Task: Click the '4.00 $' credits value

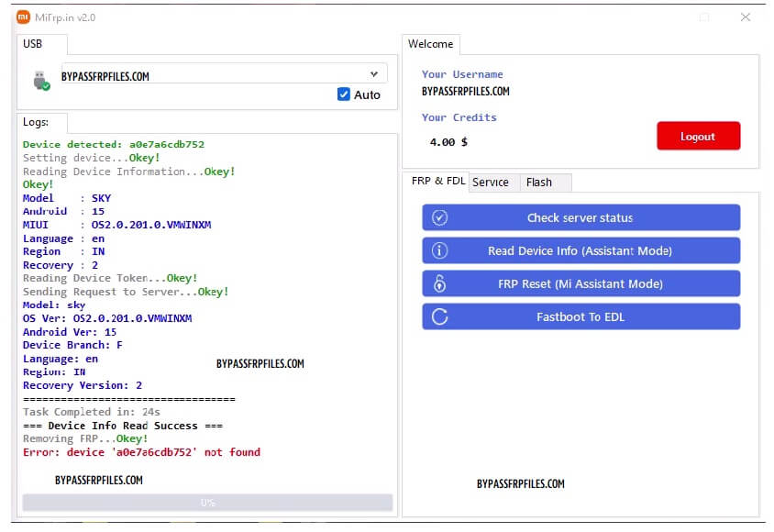Action: tap(448, 142)
